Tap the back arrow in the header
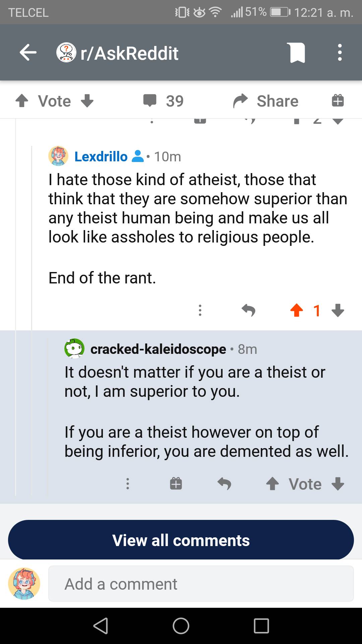This screenshot has height=644, width=362. 27,52
